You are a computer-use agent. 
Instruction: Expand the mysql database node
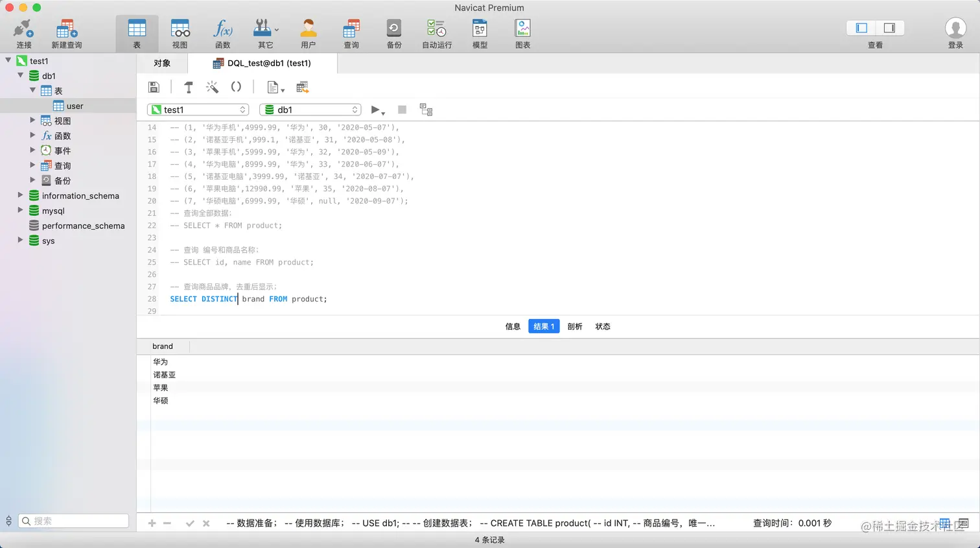[x=20, y=209]
